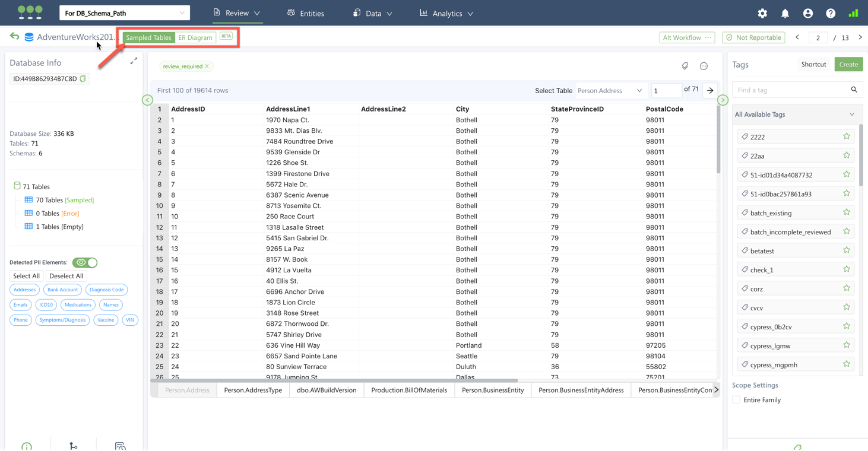868x451 pixels.
Task: Open the notifications bell
Action: click(x=785, y=13)
